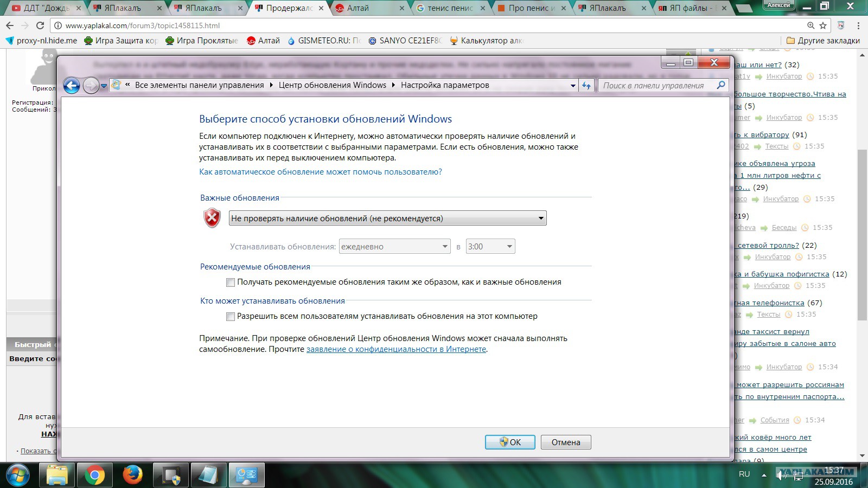Open the Игра Защита bookmark
The image size is (868, 488).
click(x=120, y=40)
